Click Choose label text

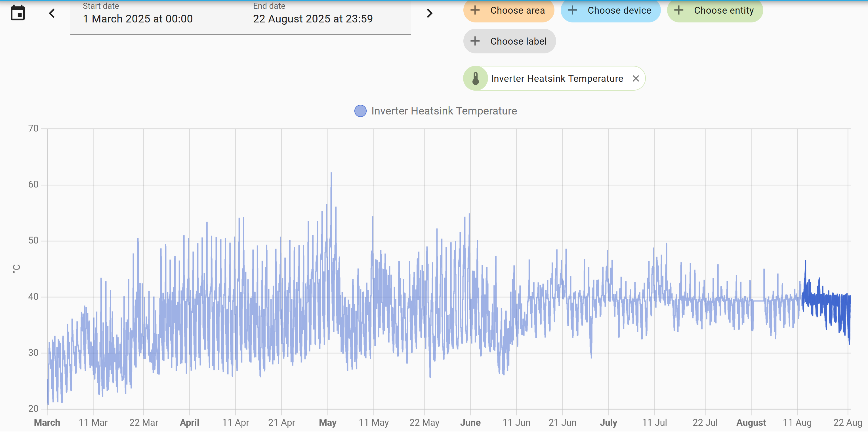click(518, 41)
